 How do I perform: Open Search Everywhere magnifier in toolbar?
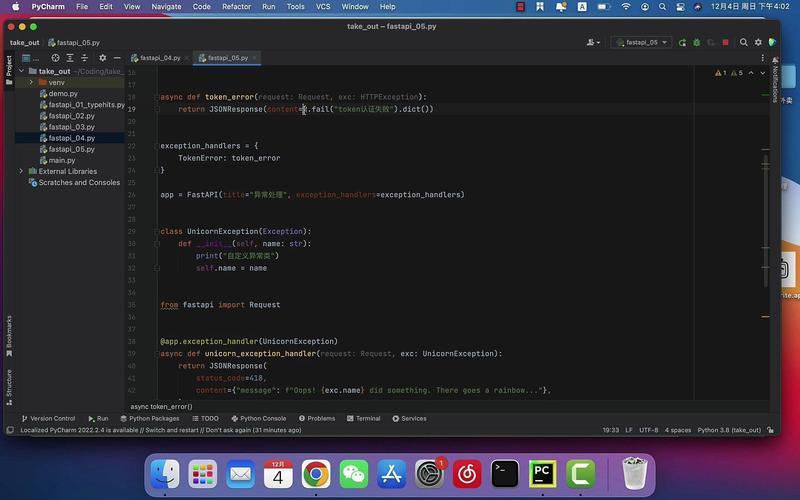(x=743, y=42)
